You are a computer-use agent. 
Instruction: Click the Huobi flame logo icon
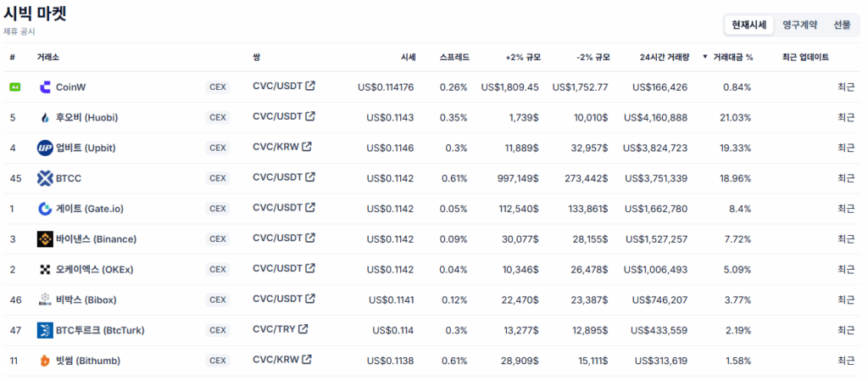tap(45, 117)
